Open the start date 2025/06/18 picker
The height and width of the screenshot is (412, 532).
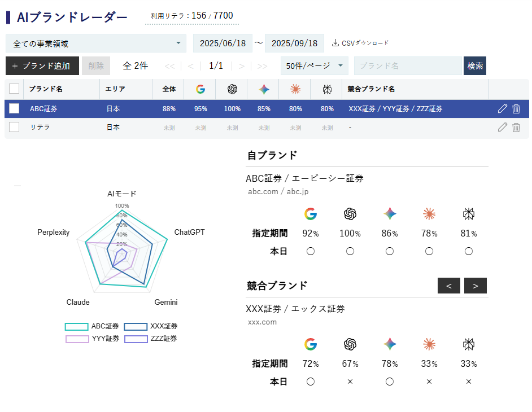click(223, 43)
